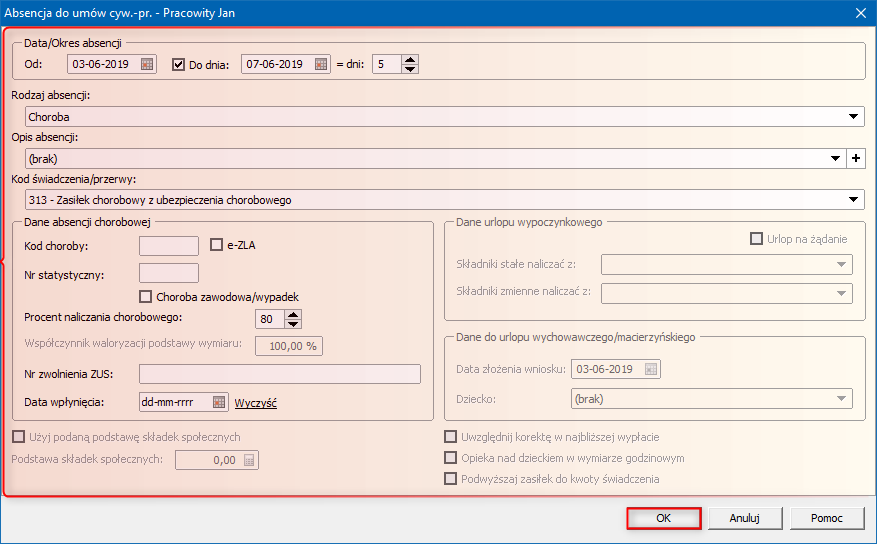
Task: Open Pomoc help button
Action: tap(827, 518)
